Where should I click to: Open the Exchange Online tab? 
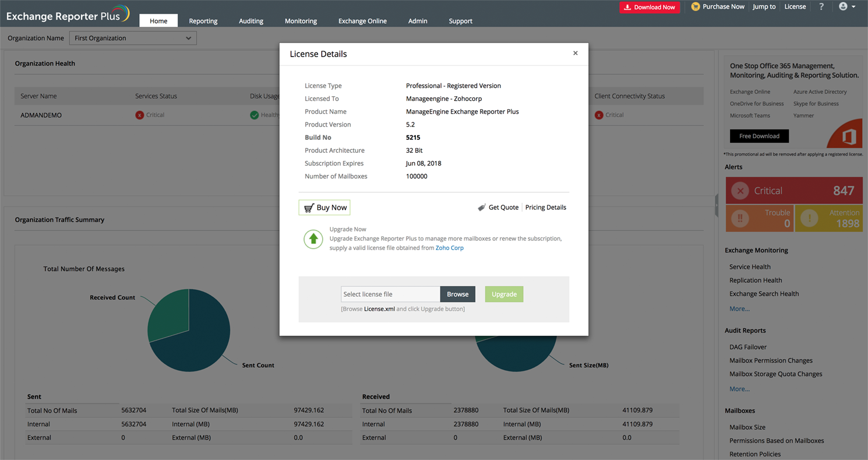[362, 21]
